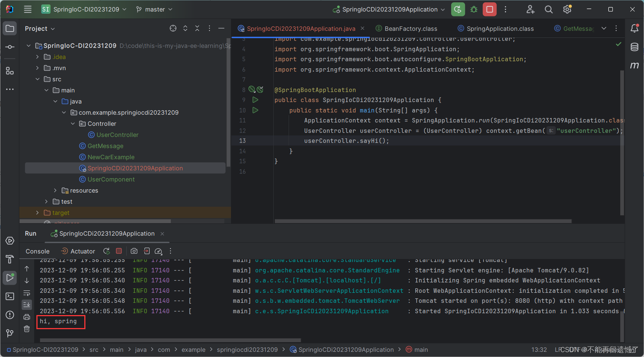Open Notifications bell
This screenshot has width=644, height=357.
click(634, 28)
